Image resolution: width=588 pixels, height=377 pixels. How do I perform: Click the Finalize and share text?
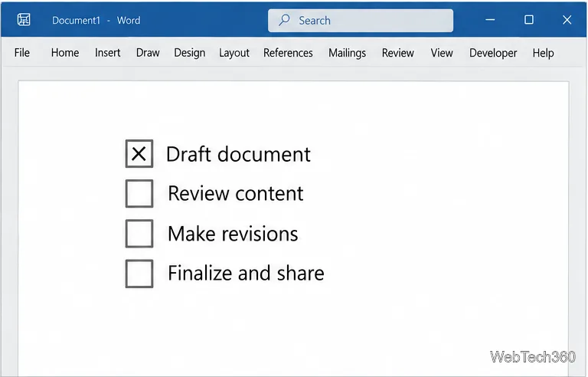246,273
